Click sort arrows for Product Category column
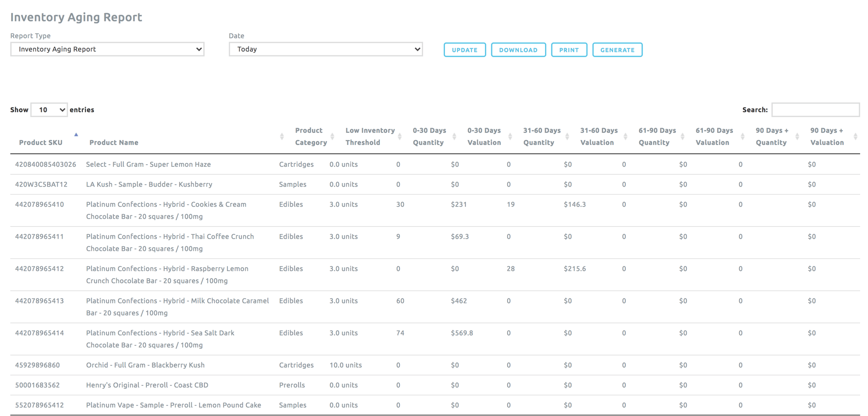The width and height of the screenshot is (868, 416). [332, 137]
